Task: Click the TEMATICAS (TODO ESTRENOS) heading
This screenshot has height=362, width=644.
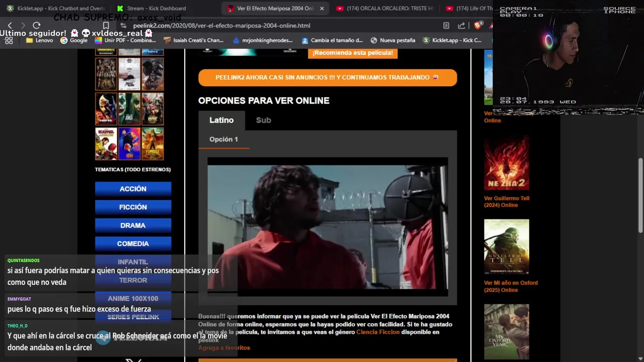Action: click(133, 169)
